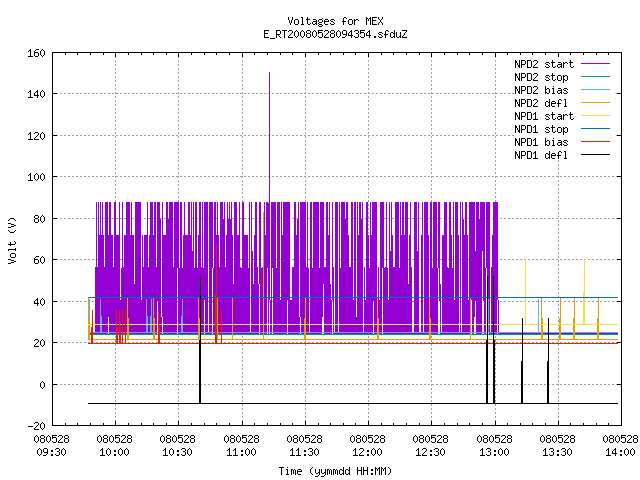Viewport: 640px width, 480px height.
Task: Click the 13:00 time tick label
Action: click(494, 452)
